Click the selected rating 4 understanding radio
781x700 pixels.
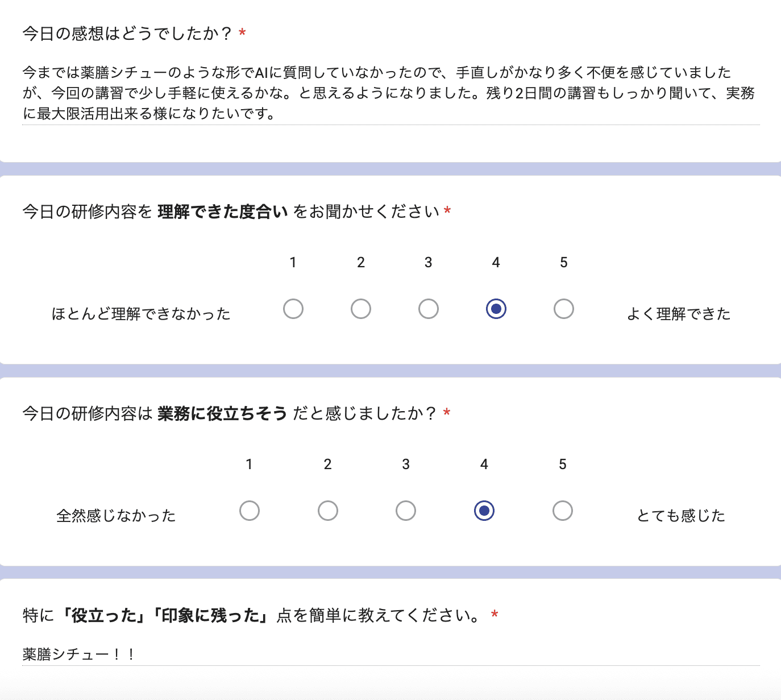pyautogui.click(x=495, y=309)
